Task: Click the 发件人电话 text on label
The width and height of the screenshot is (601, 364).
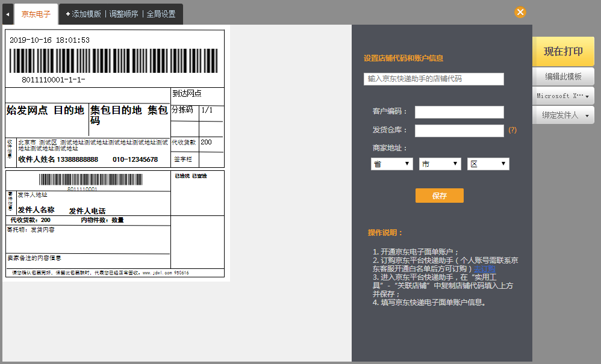Action: tap(87, 211)
